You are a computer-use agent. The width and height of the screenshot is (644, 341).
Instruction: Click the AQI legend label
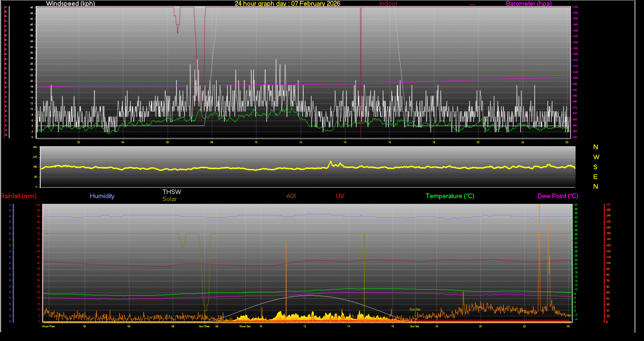coord(291,196)
